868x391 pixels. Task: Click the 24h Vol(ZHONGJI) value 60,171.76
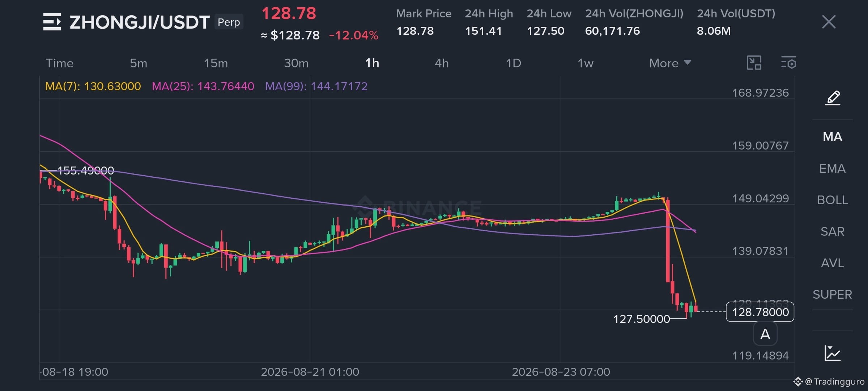pyautogui.click(x=612, y=31)
